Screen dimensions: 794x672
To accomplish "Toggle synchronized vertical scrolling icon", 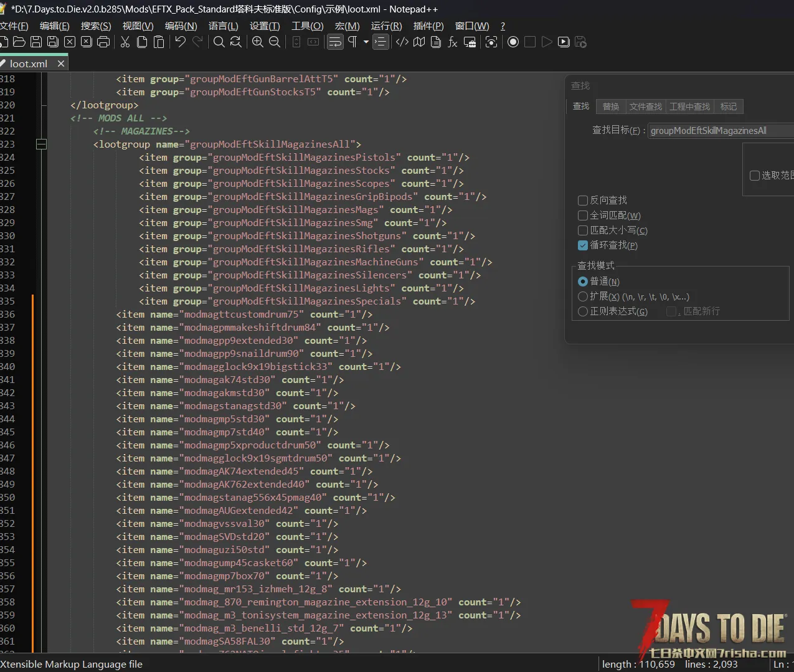I will (296, 42).
